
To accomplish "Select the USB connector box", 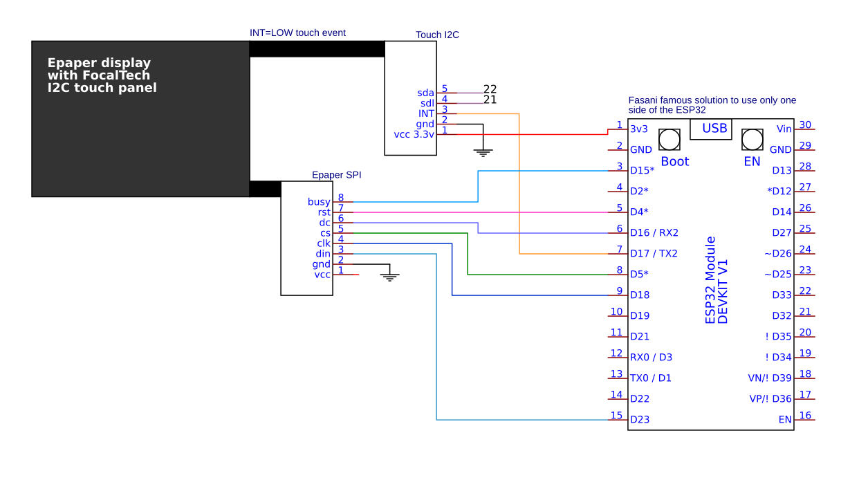I will [711, 129].
